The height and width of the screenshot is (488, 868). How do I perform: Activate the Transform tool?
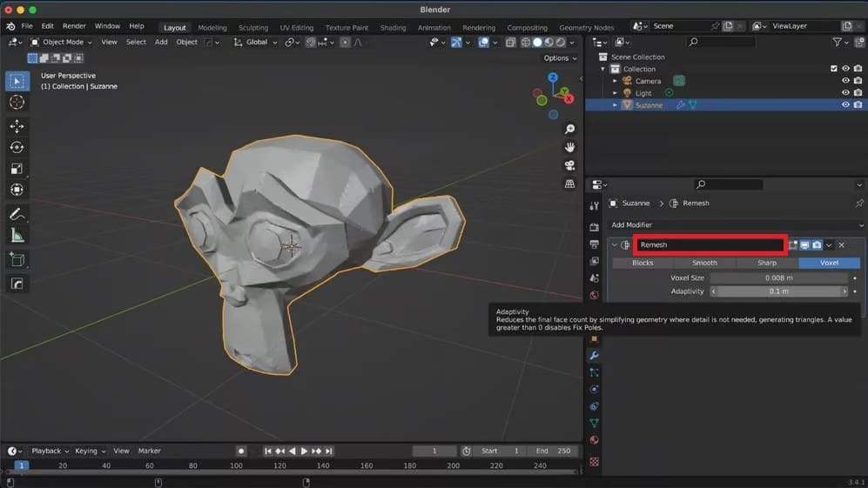point(17,190)
